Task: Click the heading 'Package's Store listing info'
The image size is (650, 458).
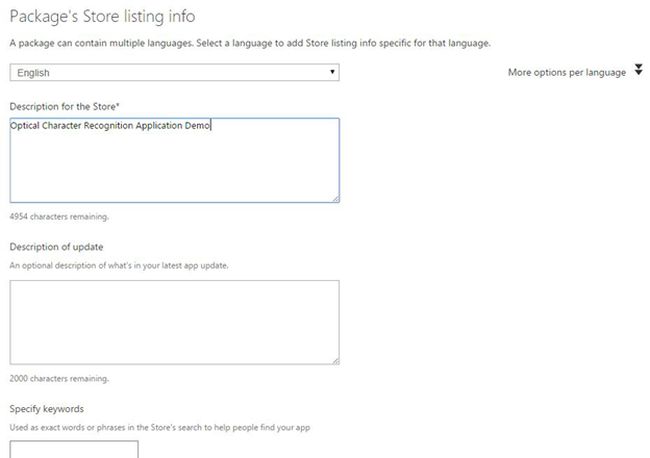Action: click(102, 17)
